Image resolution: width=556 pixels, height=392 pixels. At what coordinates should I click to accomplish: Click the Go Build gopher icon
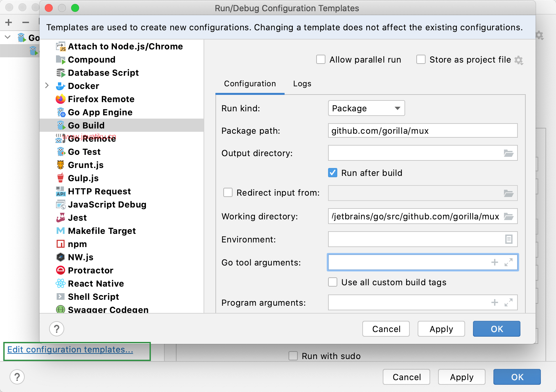click(61, 126)
